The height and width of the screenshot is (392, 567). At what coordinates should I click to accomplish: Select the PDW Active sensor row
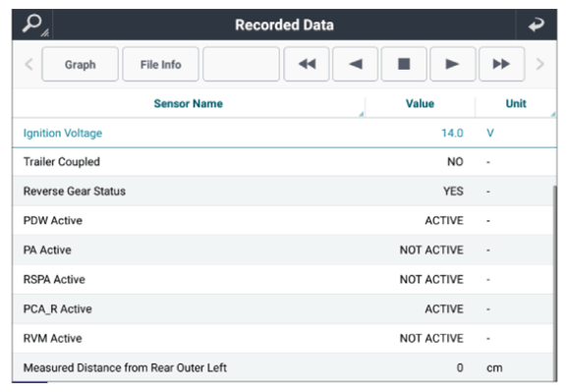click(x=283, y=221)
